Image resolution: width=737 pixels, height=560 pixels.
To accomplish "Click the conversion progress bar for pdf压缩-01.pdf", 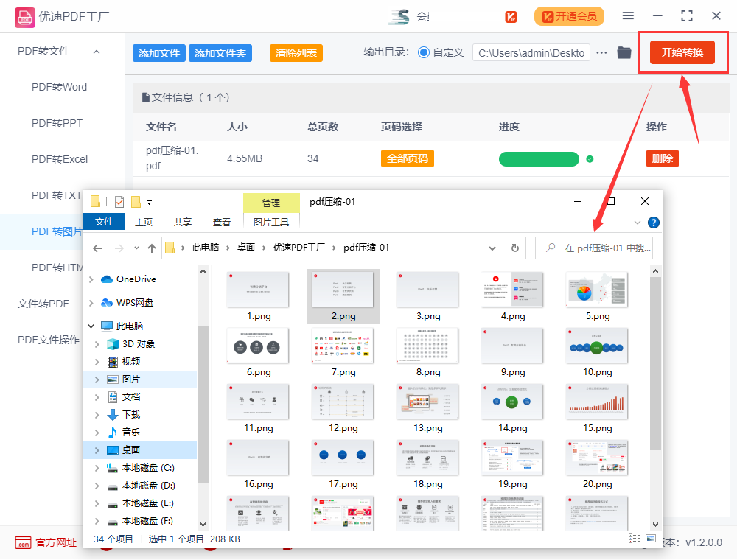I will point(540,158).
